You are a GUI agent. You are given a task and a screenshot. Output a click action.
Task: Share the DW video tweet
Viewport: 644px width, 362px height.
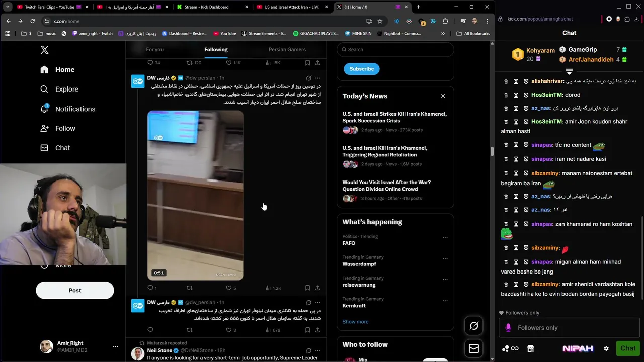click(x=317, y=288)
